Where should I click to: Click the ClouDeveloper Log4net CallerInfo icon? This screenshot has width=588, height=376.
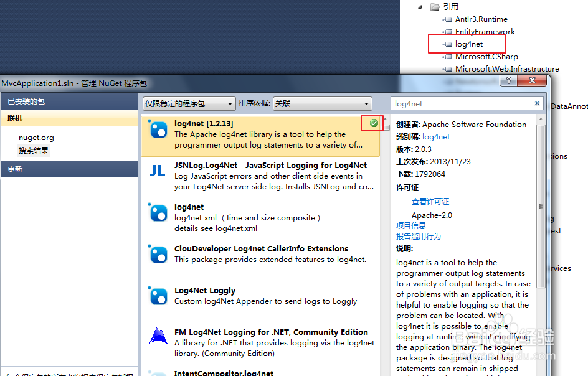click(x=158, y=254)
